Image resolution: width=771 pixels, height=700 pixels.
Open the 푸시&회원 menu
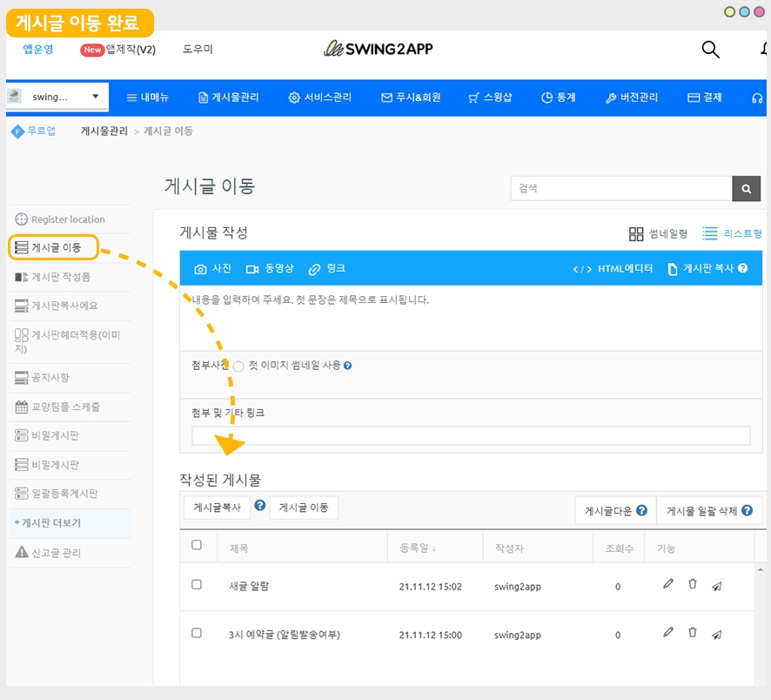pyautogui.click(x=411, y=98)
